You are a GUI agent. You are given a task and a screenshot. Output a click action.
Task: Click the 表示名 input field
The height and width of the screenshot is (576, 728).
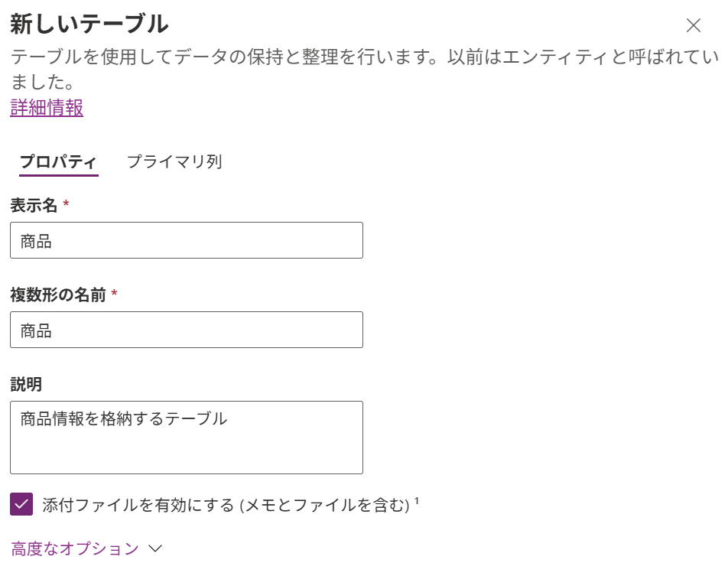point(186,240)
